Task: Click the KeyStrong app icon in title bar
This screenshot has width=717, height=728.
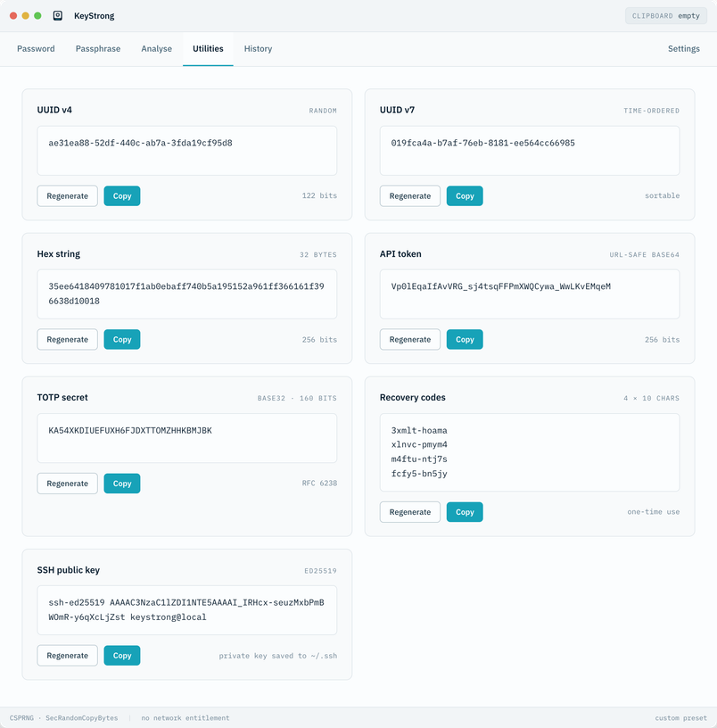Action: pos(58,16)
